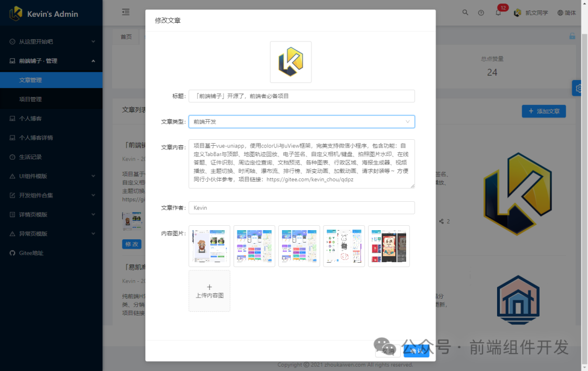Expand the UI组件模板 sidebar menu
The width and height of the screenshot is (588, 371).
tap(33, 176)
